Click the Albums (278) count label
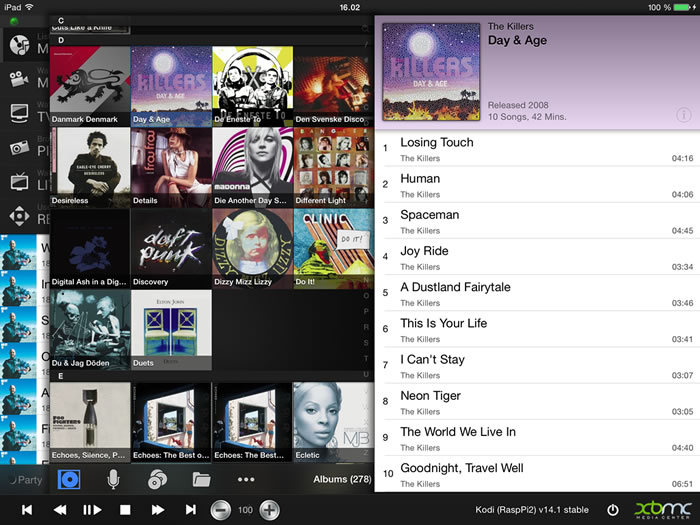This screenshot has width=700, height=525. click(x=342, y=479)
